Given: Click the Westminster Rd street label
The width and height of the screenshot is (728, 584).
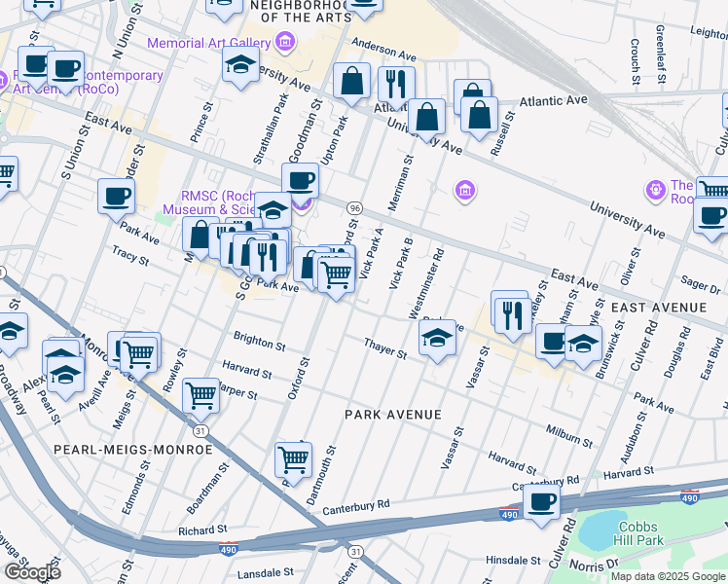Looking at the screenshot, I should pos(426,284).
